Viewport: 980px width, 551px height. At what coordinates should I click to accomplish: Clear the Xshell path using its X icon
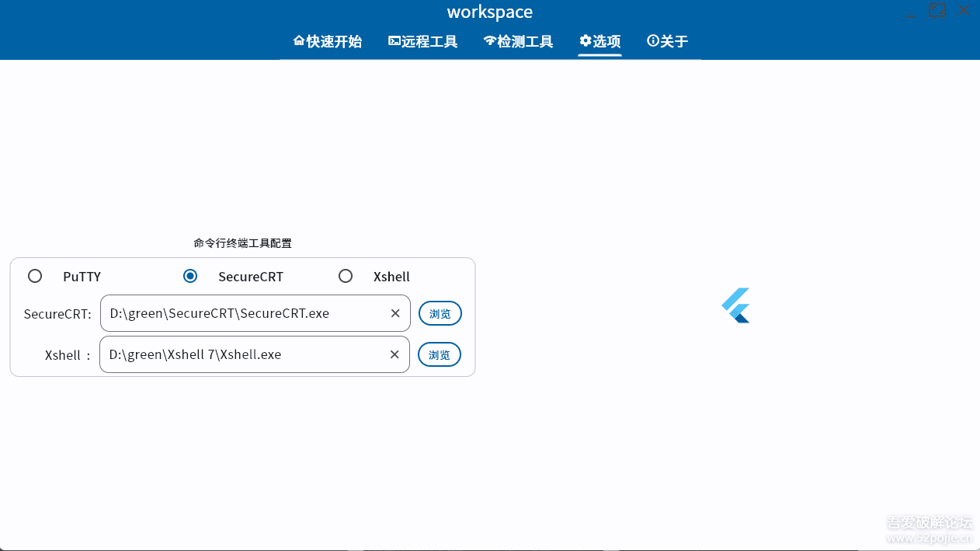(x=394, y=354)
